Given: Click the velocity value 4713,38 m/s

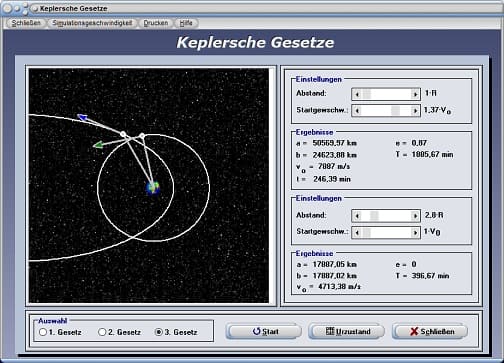Looking at the screenshot, I should pos(339,287).
